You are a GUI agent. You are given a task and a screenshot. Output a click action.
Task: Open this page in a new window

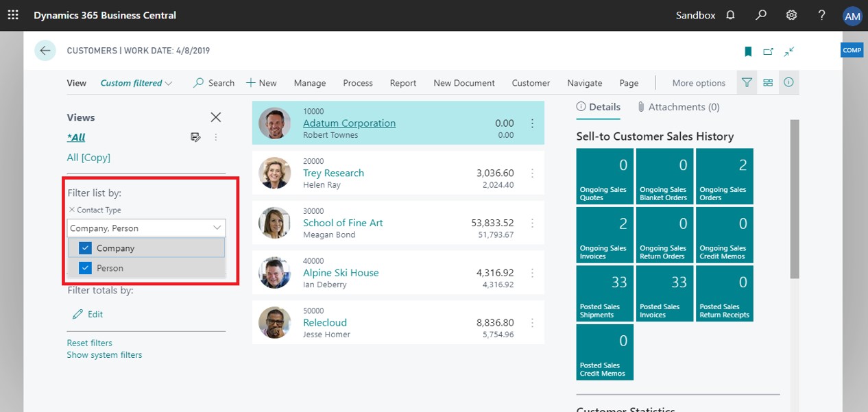[769, 51]
